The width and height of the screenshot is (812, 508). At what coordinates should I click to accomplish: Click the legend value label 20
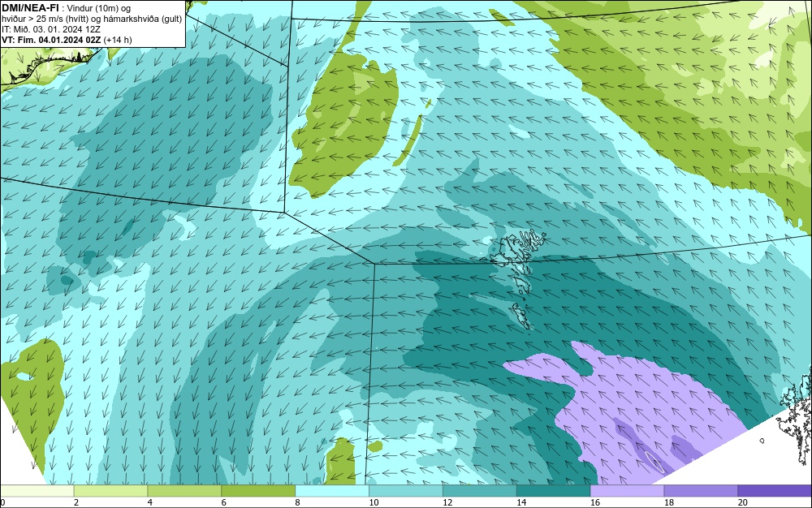click(743, 502)
